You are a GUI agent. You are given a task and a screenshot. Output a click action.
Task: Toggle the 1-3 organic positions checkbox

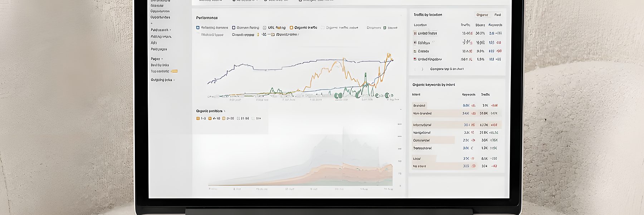[x=198, y=118]
